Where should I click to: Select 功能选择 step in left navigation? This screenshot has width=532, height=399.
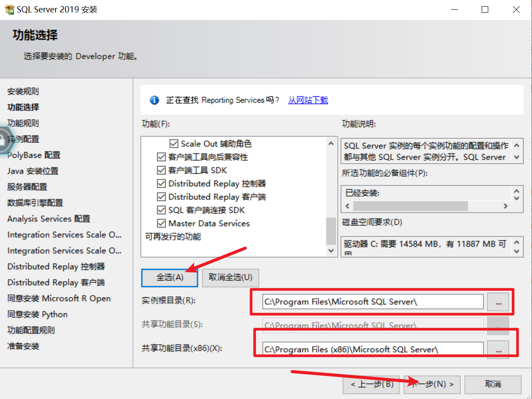[x=23, y=107]
